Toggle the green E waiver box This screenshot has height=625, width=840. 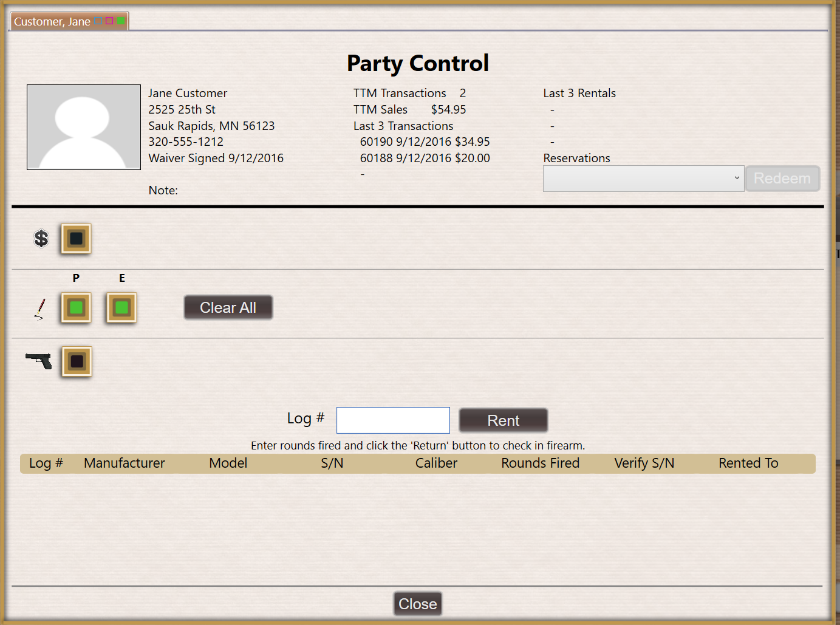(x=121, y=308)
